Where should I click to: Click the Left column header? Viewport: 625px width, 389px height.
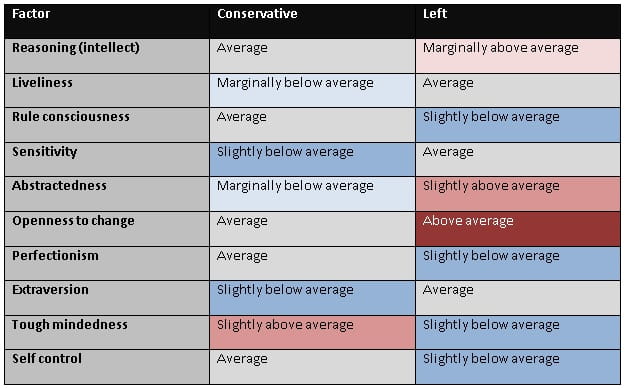[518, 21]
